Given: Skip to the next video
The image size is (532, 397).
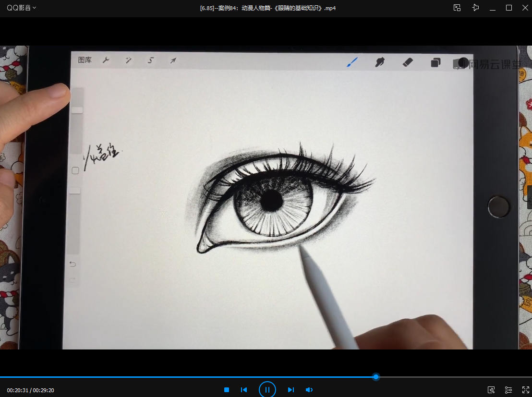Looking at the screenshot, I should coord(291,390).
